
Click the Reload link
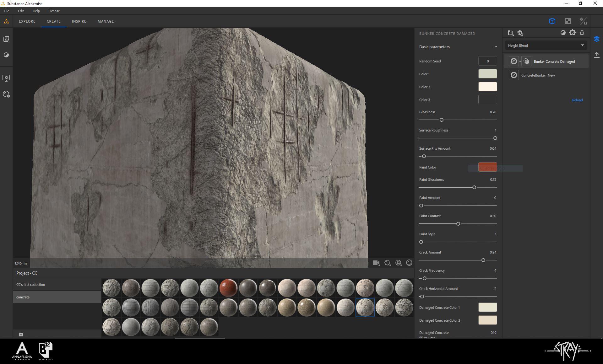click(x=577, y=100)
